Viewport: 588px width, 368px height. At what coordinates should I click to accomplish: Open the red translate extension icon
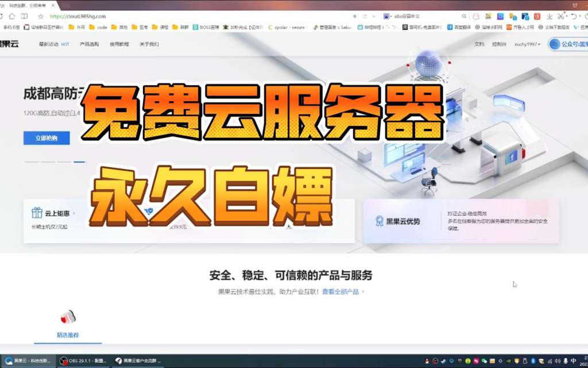point(537,16)
